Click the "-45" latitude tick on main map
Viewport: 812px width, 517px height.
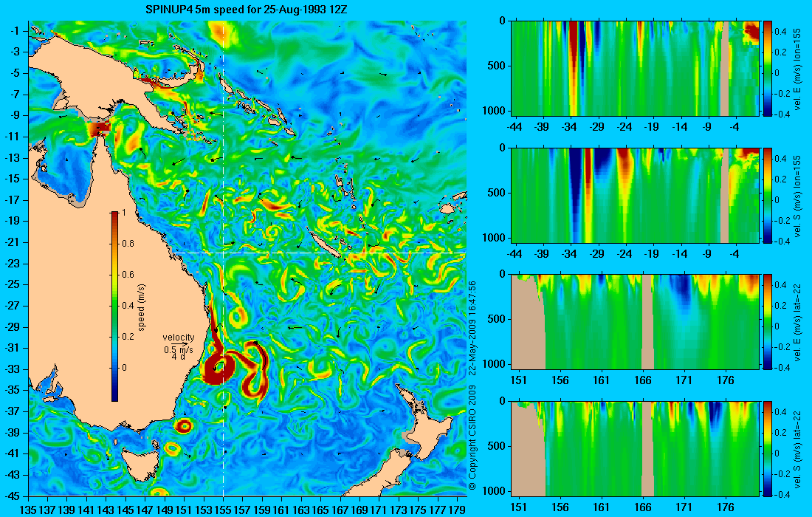(x=14, y=496)
